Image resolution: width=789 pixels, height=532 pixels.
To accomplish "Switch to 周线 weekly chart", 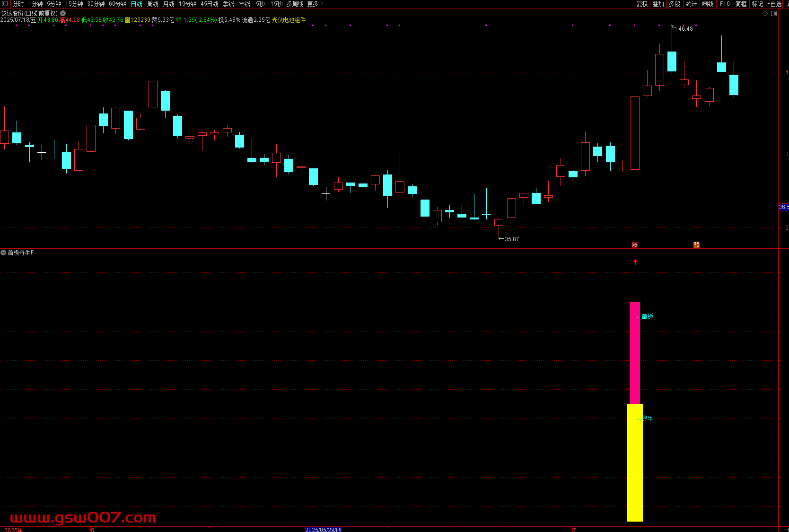I will [x=153, y=4].
